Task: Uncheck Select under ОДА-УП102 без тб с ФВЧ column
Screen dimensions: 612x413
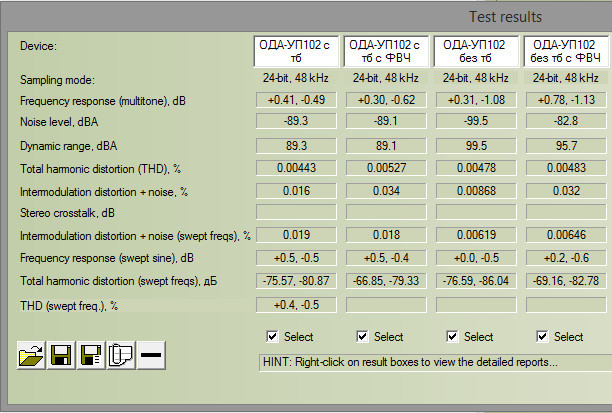Action: (x=542, y=336)
